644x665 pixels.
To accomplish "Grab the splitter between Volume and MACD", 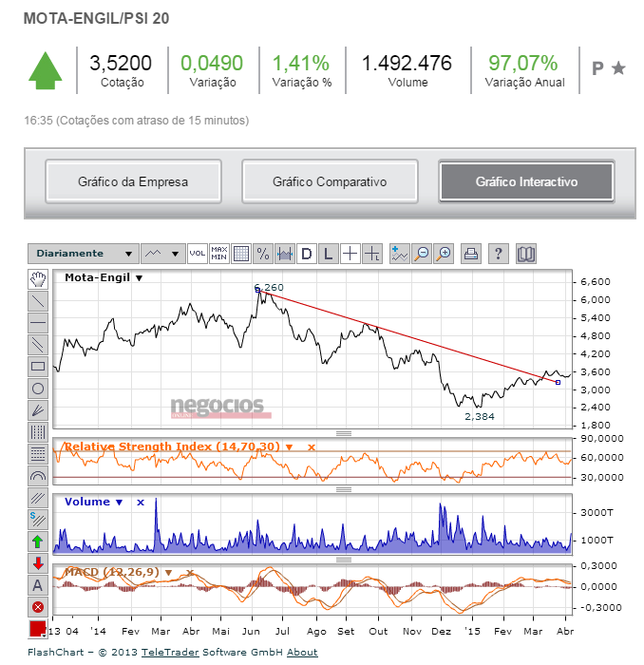I will [344, 560].
